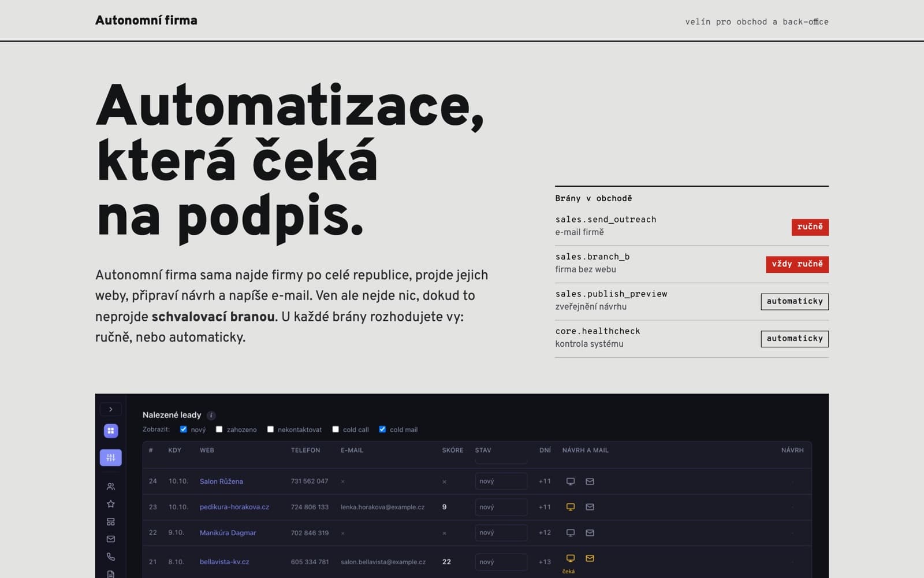Open the pedikura-horakova.cz web link
The image size is (924, 578).
coord(234,507)
